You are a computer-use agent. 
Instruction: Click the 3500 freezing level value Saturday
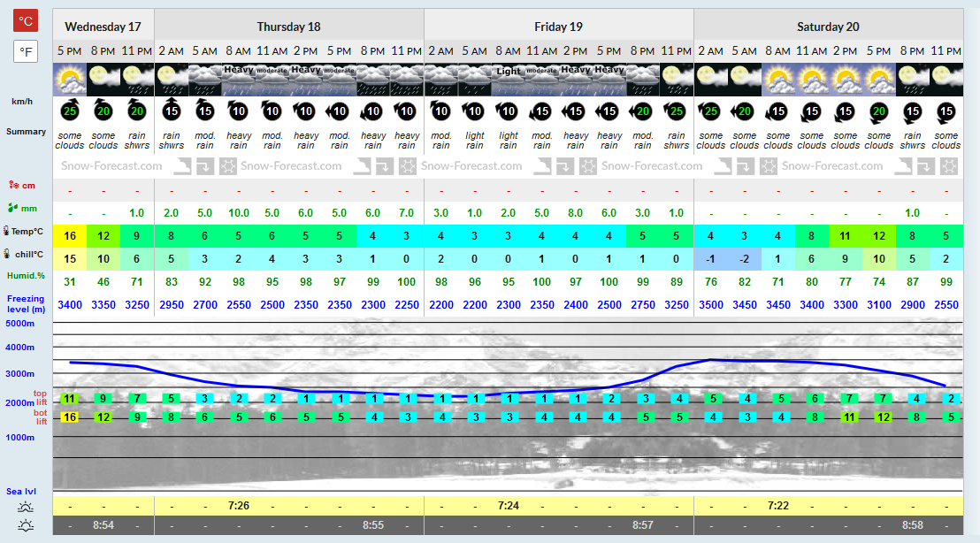click(710, 305)
